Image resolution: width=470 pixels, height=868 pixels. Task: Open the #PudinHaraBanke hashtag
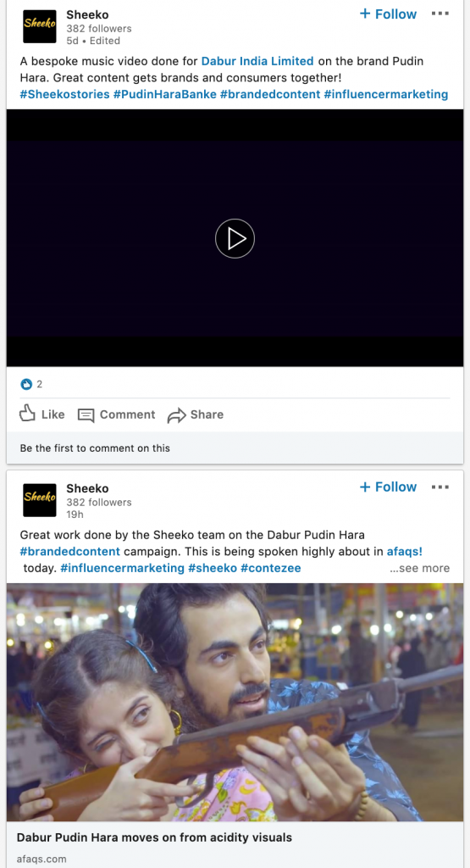(165, 94)
